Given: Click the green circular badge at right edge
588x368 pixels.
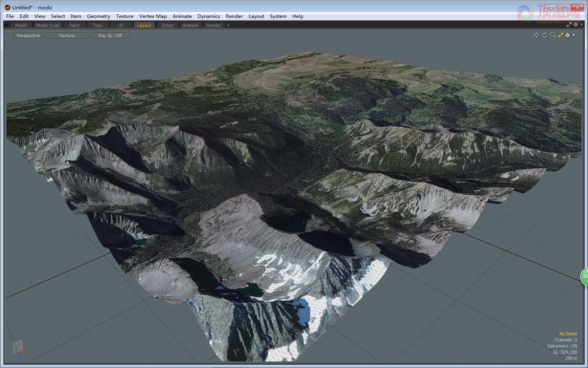Looking at the screenshot, I should pyautogui.click(x=585, y=276).
